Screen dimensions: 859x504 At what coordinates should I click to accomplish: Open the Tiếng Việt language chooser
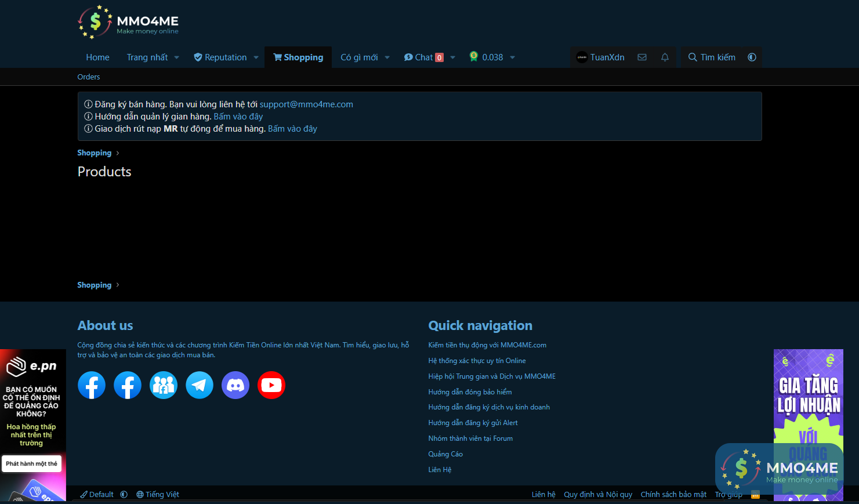pyautogui.click(x=158, y=495)
